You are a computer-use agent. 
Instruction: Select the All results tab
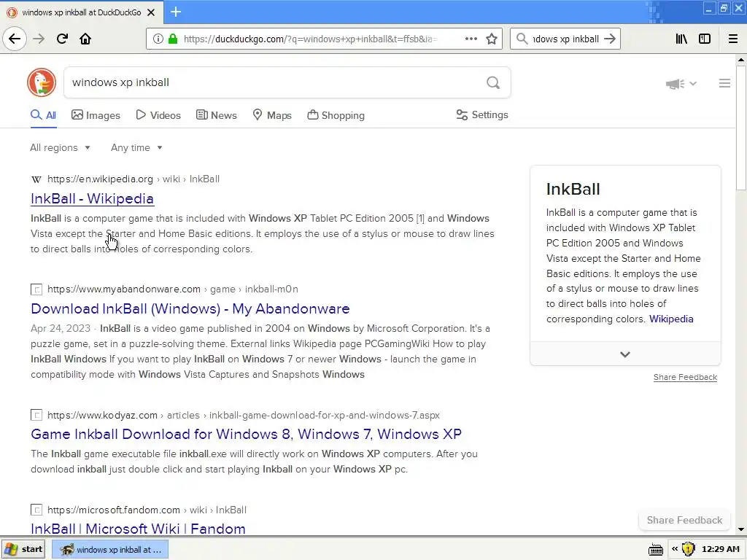43,115
